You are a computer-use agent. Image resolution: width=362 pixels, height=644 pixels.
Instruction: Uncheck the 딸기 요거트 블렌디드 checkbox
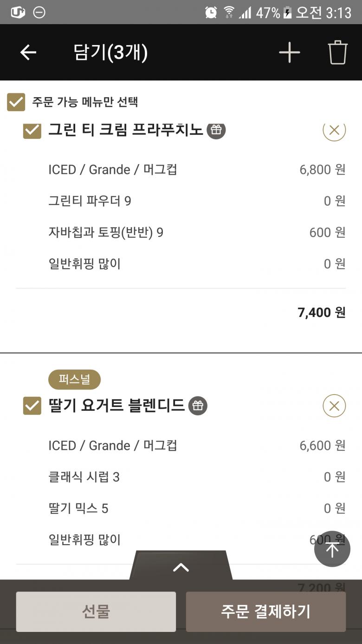(x=32, y=406)
